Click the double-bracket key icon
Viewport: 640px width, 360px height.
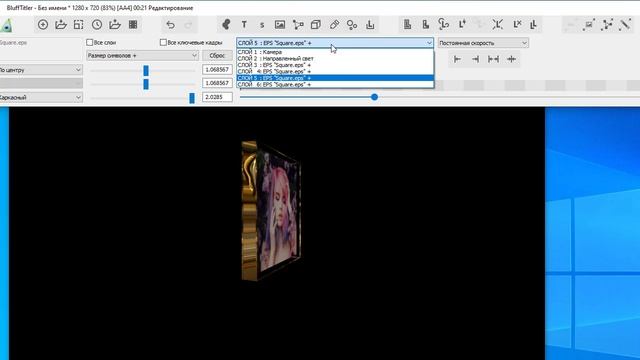tap(493, 59)
